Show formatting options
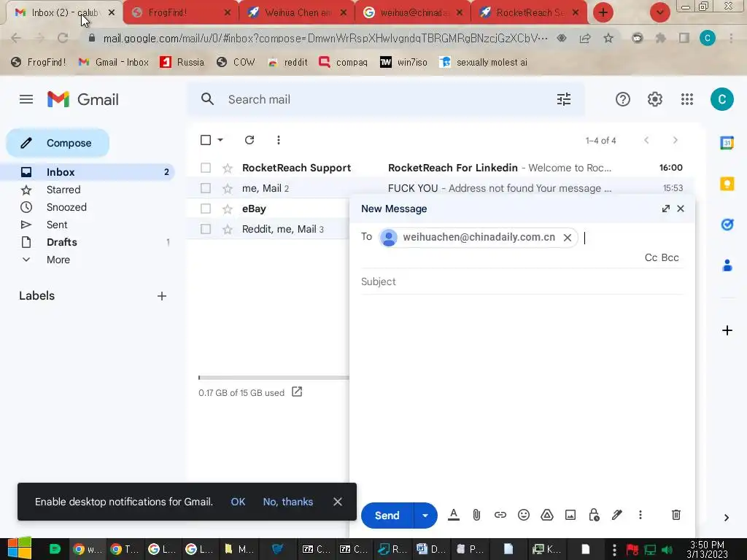747x560 pixels. coord(454,515)
